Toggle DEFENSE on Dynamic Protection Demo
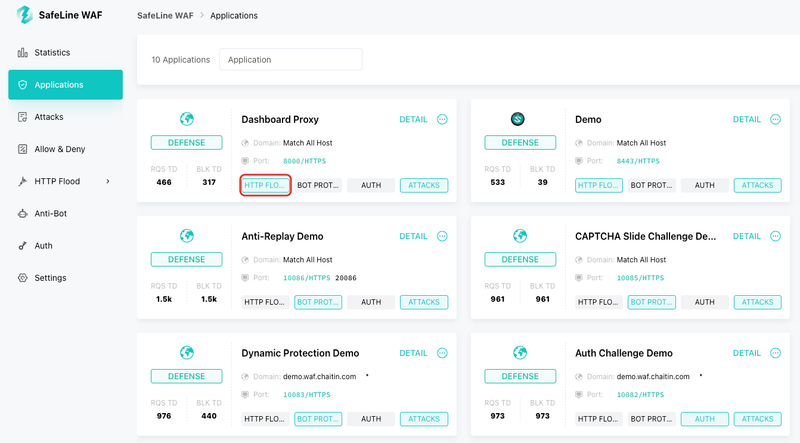Viewport: 800px width, 443px height. pos(187,376)
